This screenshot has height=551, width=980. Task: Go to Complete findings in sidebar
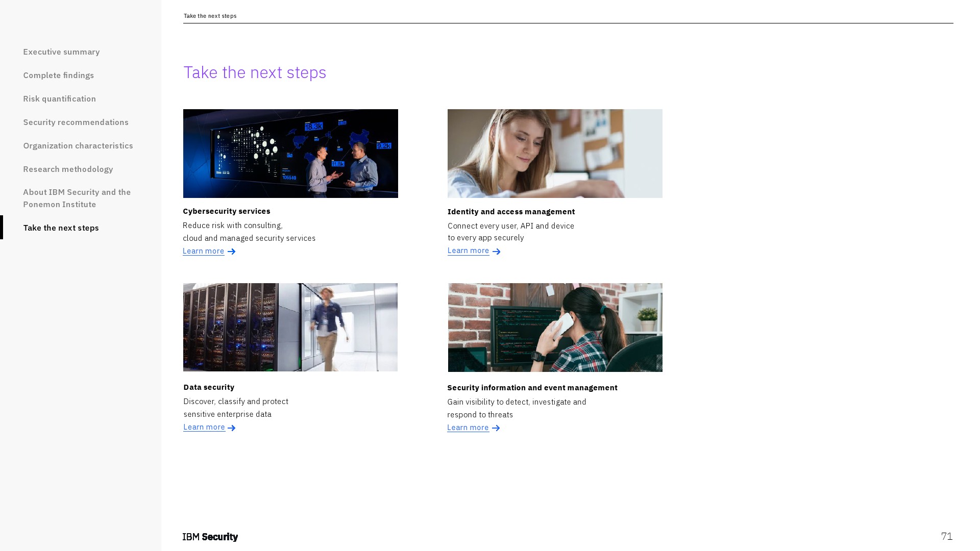click(x=58, y=76)
